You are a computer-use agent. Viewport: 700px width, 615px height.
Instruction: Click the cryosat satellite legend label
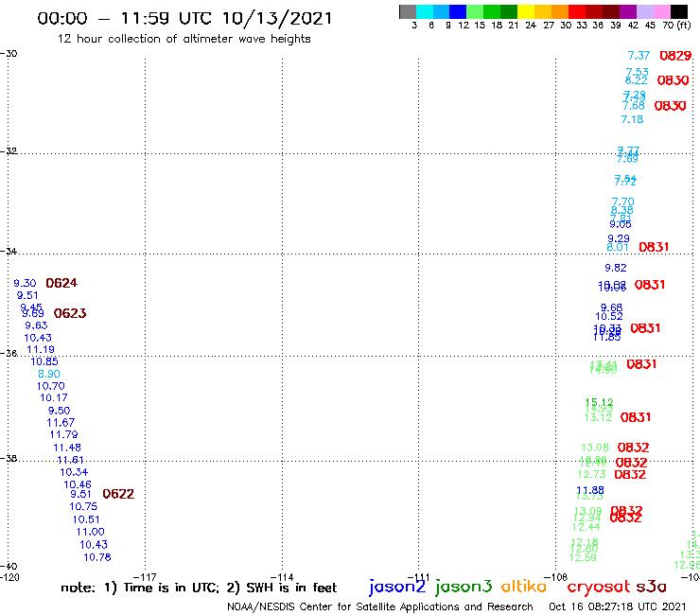pos(598,588)
